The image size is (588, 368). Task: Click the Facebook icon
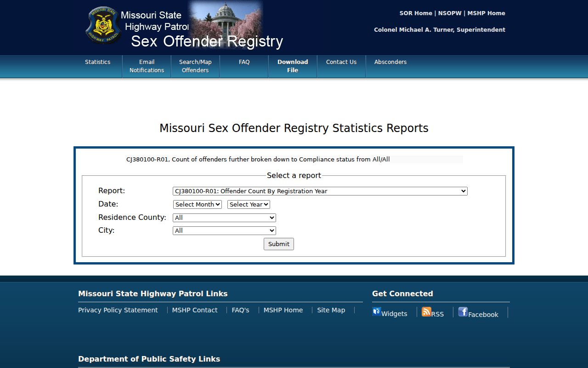coord(463,311)
